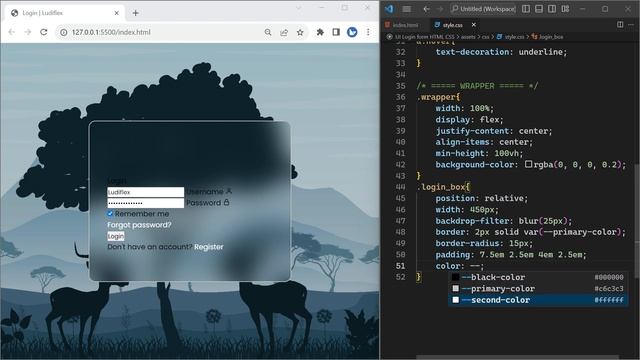Open the browser profile avatar
This screenshot has height=360, width=640.
click(x=352, y=32)
